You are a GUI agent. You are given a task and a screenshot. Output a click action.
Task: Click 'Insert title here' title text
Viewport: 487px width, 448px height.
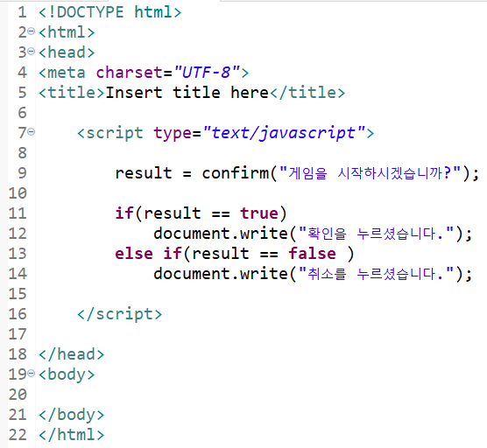click(x=187, y=93)
